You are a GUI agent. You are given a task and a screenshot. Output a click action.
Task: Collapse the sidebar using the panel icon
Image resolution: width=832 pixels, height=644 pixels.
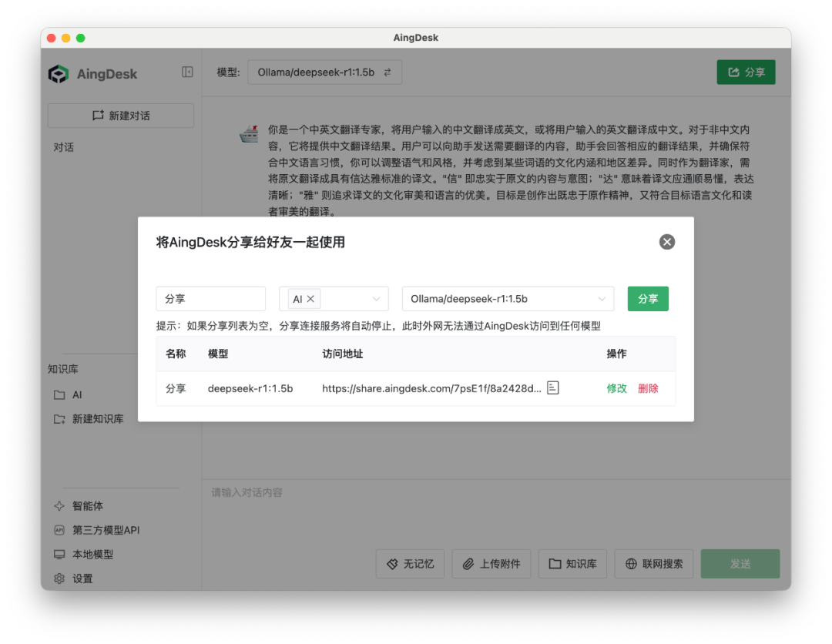(x=186, y=71)
